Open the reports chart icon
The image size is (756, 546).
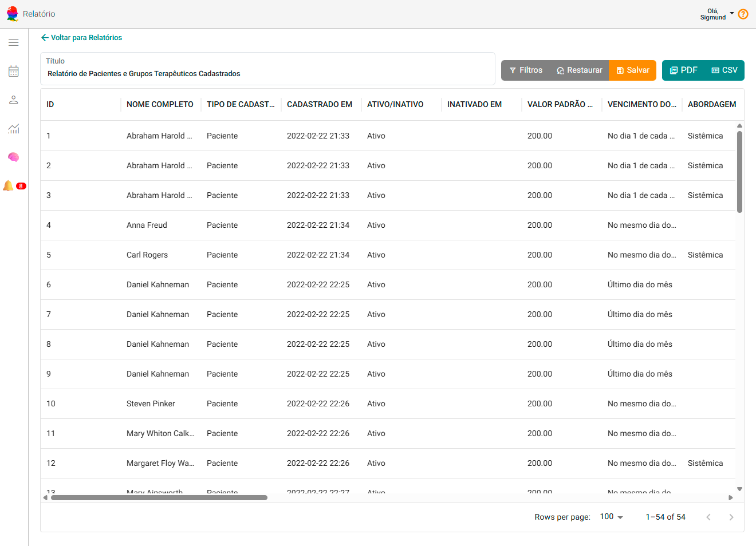click(x=14, y=129)
